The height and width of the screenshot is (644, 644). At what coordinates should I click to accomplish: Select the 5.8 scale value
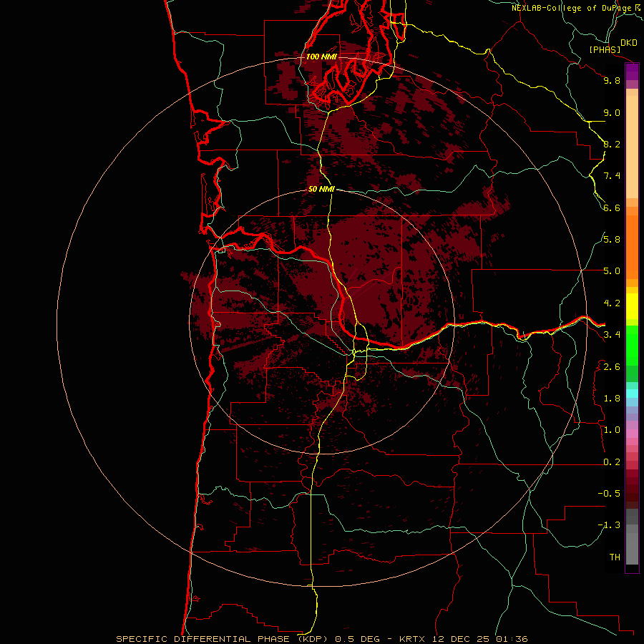pos(612,240)
